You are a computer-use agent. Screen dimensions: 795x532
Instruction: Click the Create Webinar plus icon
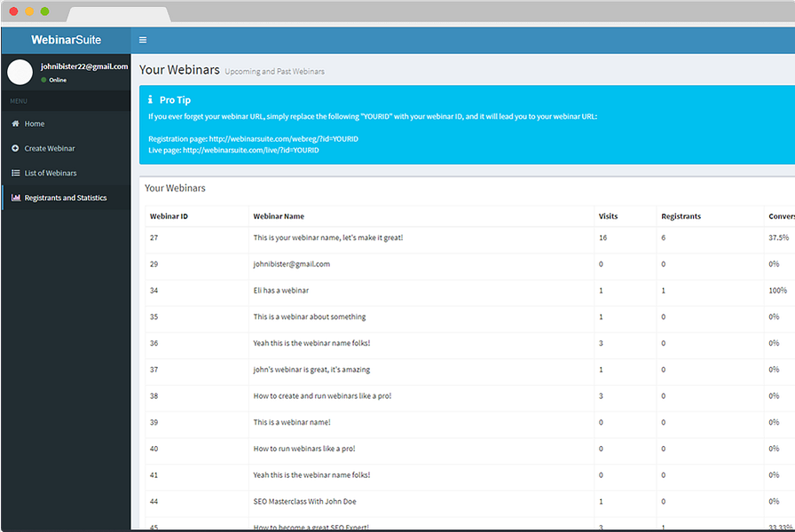pyautogui.click(x=15, y=148)
